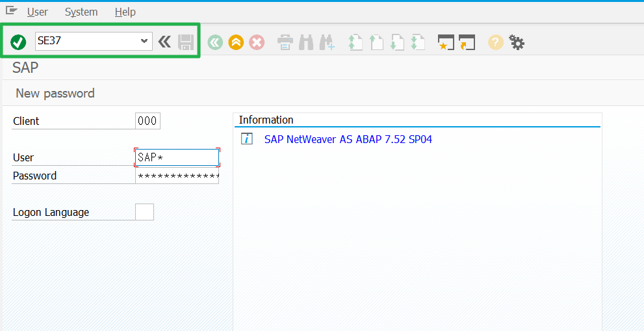Click the First Page icon
This screenshot has width=644, height=331.
click(x=355, y=43)
